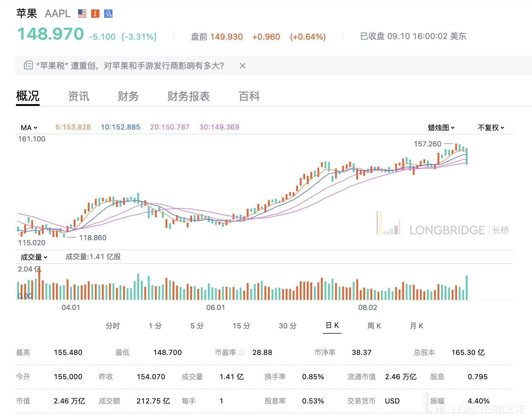Screen dimensions: 532x420
Task: Click the 今开 value 155.000
Action: (68, 377)
